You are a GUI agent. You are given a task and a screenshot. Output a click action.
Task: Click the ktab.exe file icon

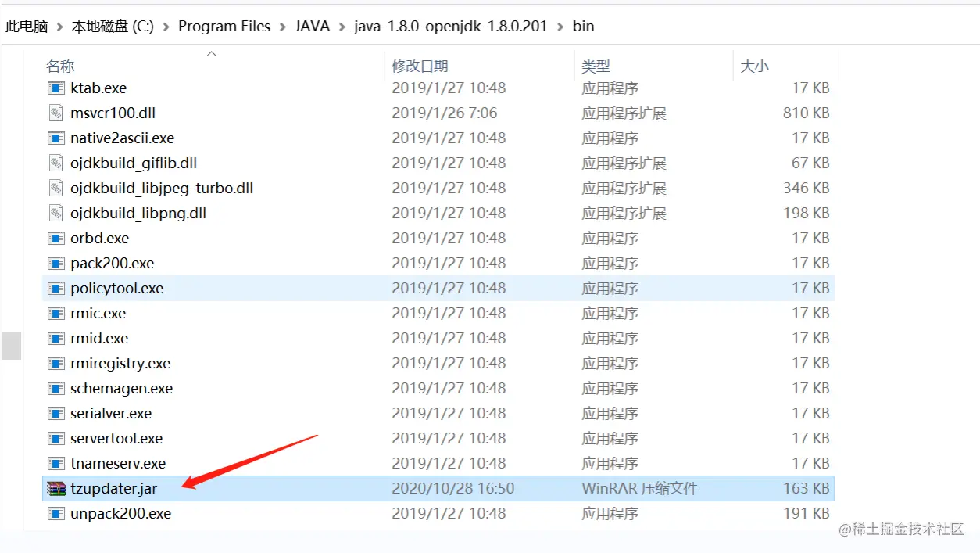point(56,88)
